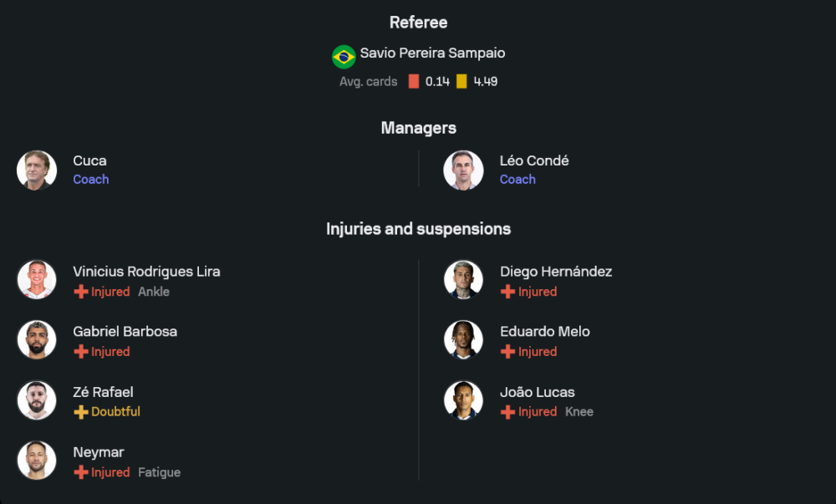This screenshot has height=504, width=836.
Task: Click Gabriel Barbosa's player avatar
Action: click(x=37, y=340)
